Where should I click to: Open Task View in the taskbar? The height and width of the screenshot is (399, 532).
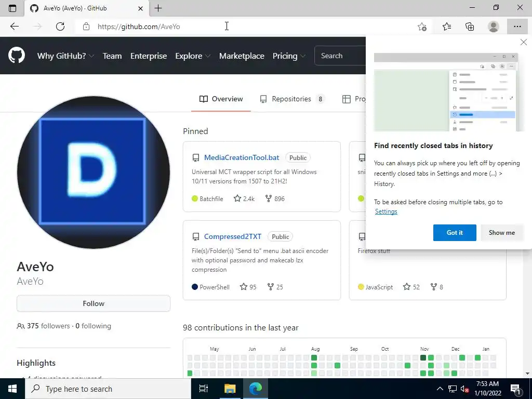pyautogui.click(x=204, y=389)
